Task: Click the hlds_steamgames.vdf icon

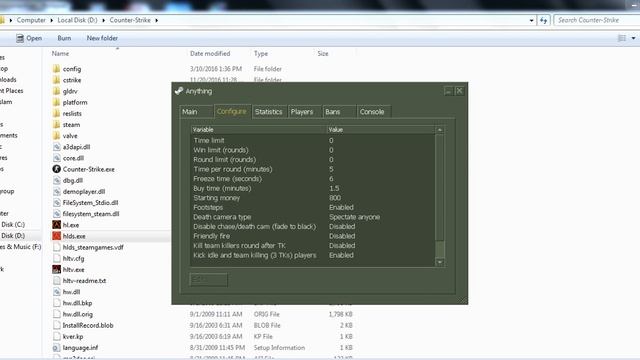Action: click(56, 247)
